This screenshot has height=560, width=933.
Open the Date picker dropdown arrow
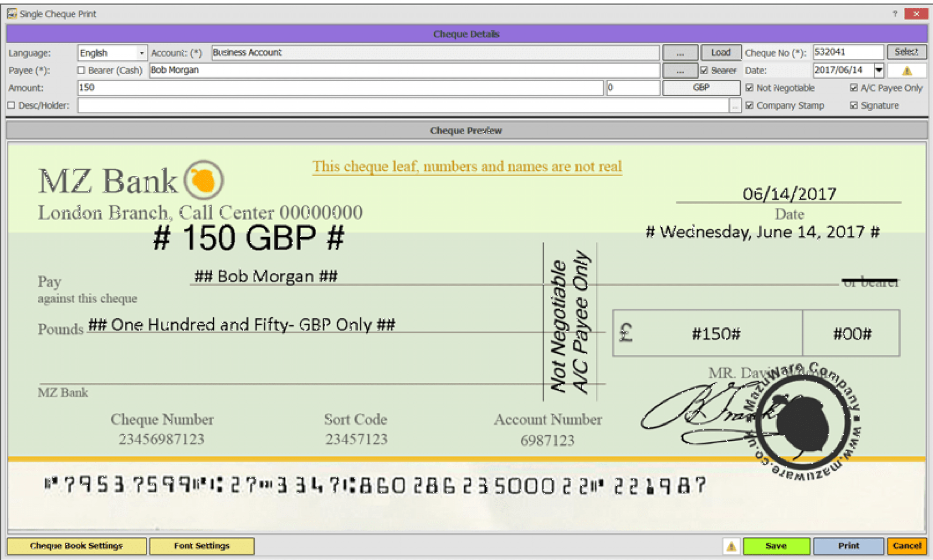pyautogui.click(x=879, y=70)
